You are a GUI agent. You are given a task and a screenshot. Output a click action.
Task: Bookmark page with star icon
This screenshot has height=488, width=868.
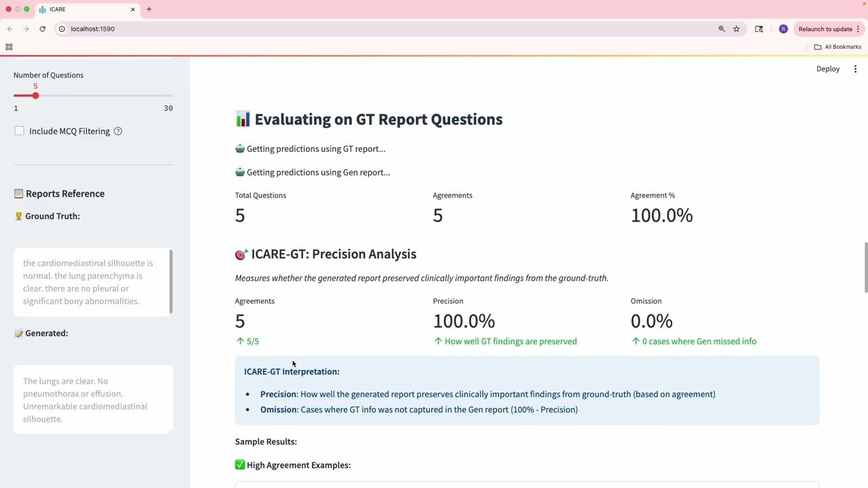click(x=736, y=29)
